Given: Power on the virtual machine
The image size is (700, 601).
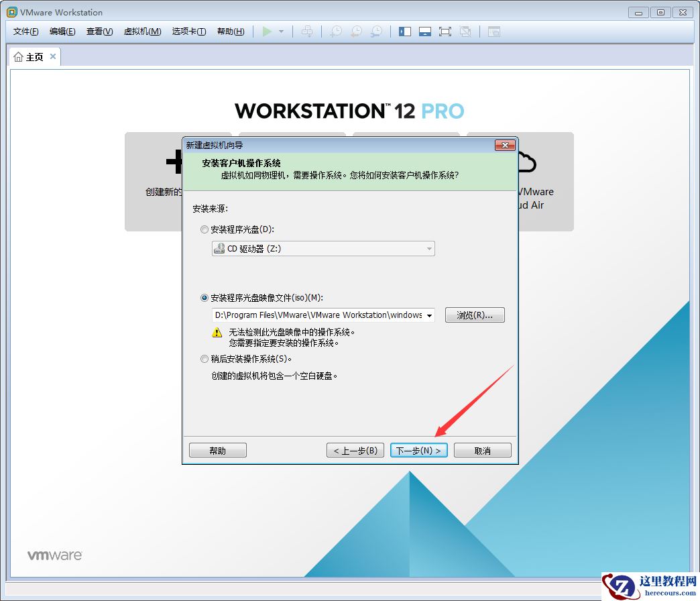Looking at the screenshot, I should point(267,31).
